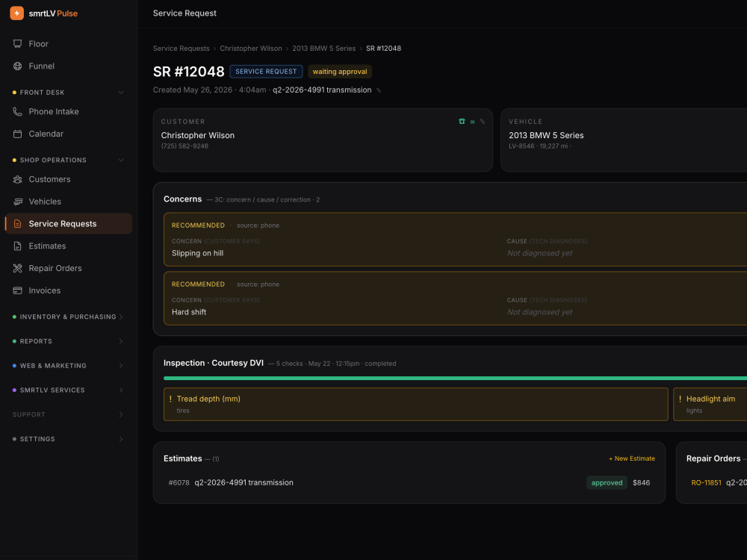Select the Slipping on hill concern card
This screenshot has height=560, width=747.
[x=455, y=240]
